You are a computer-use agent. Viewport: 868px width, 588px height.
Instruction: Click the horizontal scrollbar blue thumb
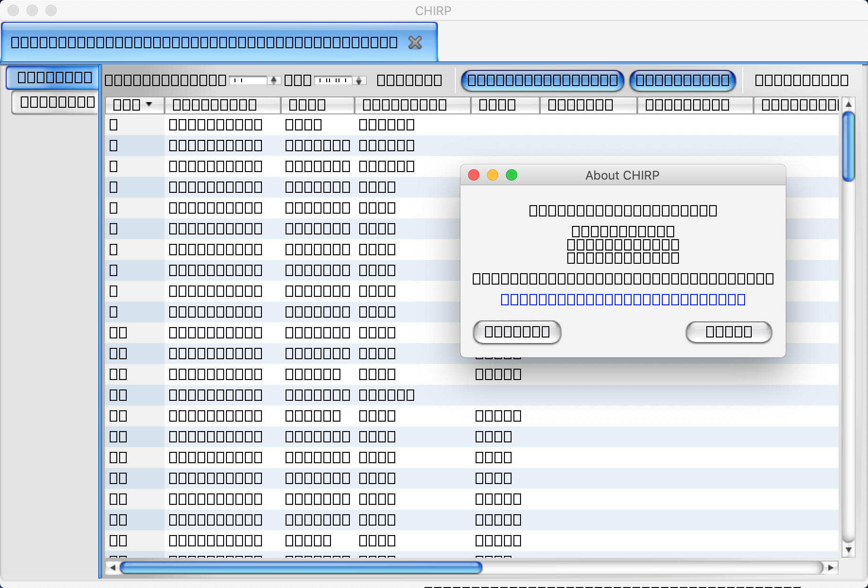click(x=301, y=567)
